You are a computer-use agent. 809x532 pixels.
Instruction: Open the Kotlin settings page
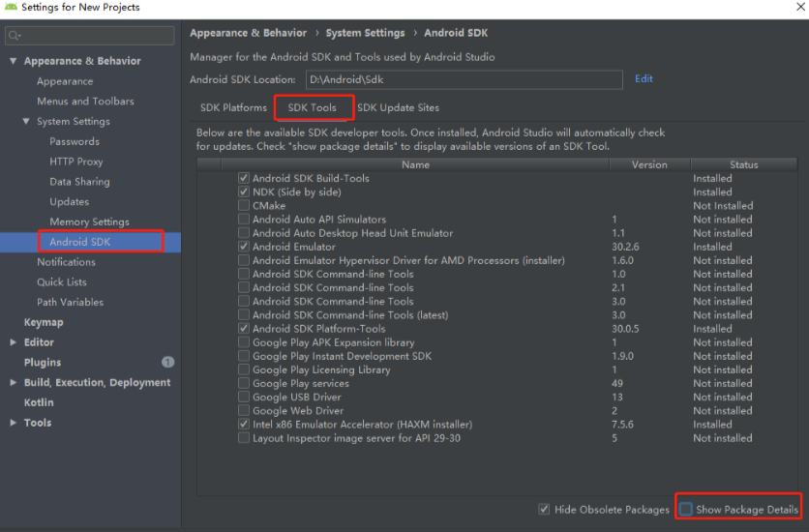(x=39, y=402)
